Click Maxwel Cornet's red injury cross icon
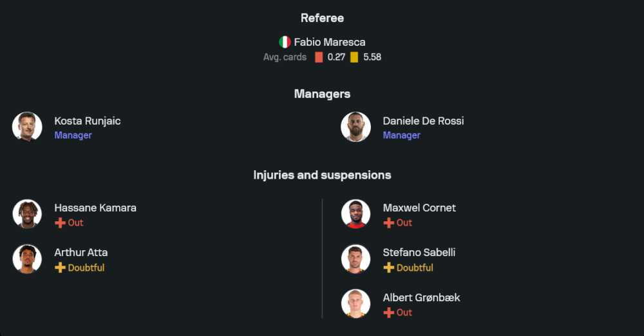644x336 pixels. (x=388, y=222)
